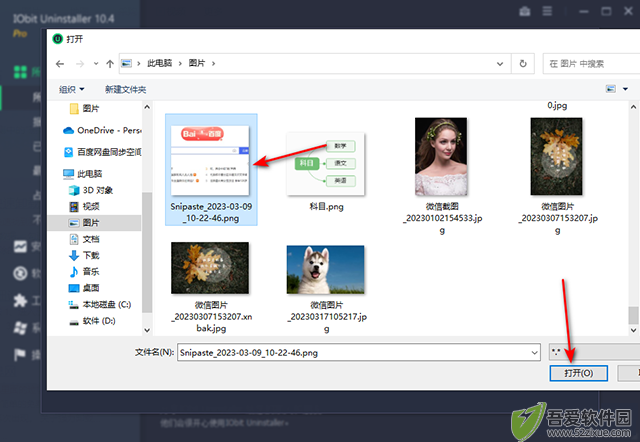The height and width of the screenshot is (442, 640).
Task: Click the 0.jpg file name
Action: [557, 106]
